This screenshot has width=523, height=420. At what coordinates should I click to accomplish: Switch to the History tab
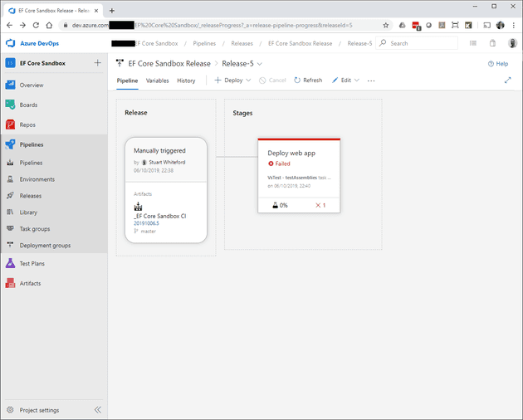(186, 81)
